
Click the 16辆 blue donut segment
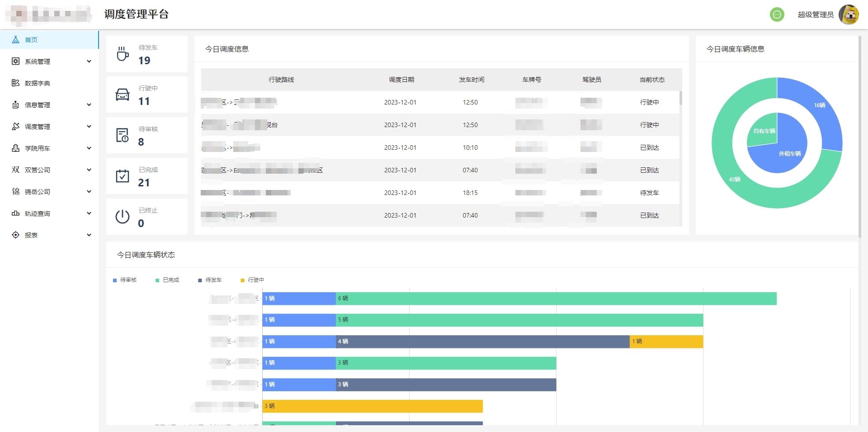coord(820,105)
